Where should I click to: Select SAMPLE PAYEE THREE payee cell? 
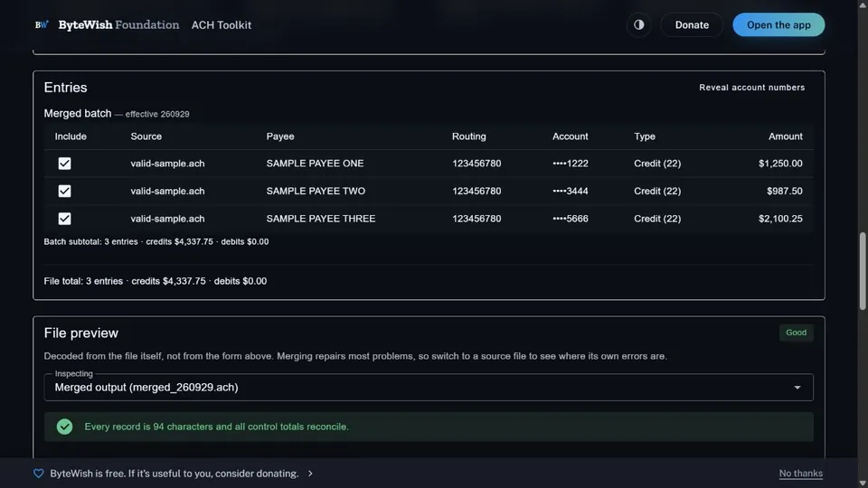320,219
